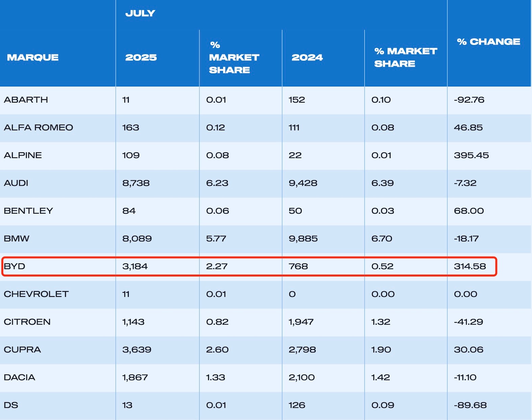The width and height of the screenshot is (532, 420).
Task: Click Cupra's 2.60 market share
Action: [217, 349]
